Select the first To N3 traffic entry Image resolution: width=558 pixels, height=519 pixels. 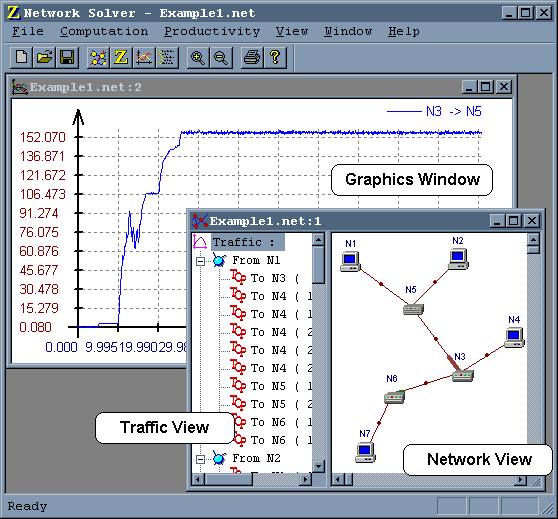coord(264,278)
